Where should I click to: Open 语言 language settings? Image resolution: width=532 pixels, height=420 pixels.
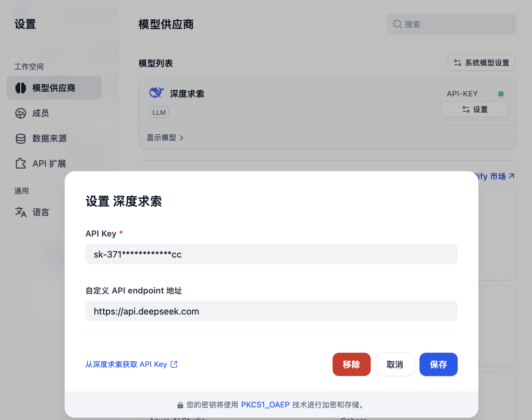coord(36,212)
